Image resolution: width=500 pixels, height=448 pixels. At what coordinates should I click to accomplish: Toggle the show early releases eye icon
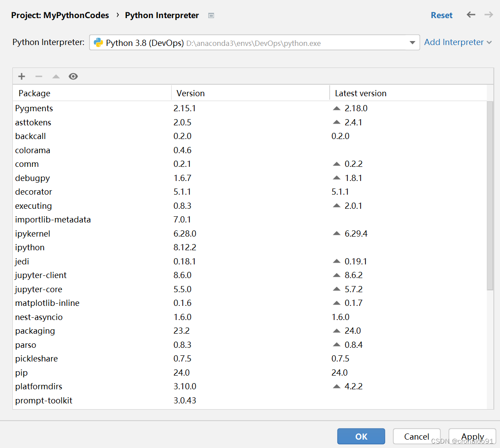pos(73,76)
